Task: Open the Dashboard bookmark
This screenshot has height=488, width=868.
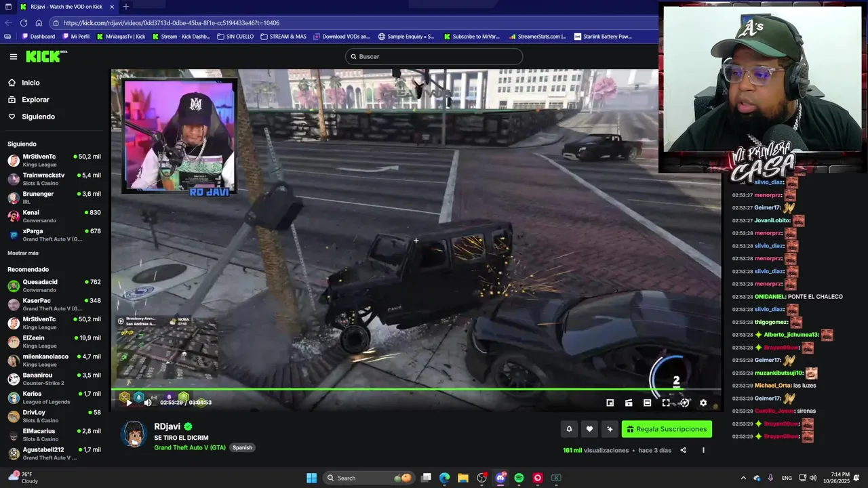Action: tap(38, 37)
